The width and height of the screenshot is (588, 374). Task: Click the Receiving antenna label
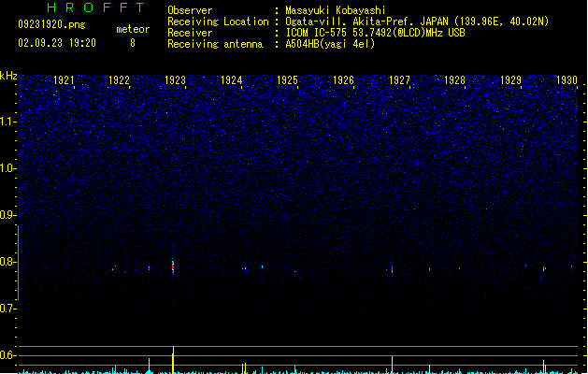coord(215,44)
